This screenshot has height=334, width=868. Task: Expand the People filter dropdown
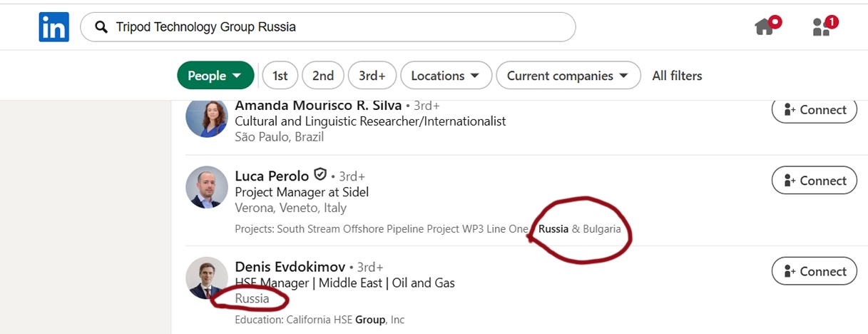(x=215, y=76)
